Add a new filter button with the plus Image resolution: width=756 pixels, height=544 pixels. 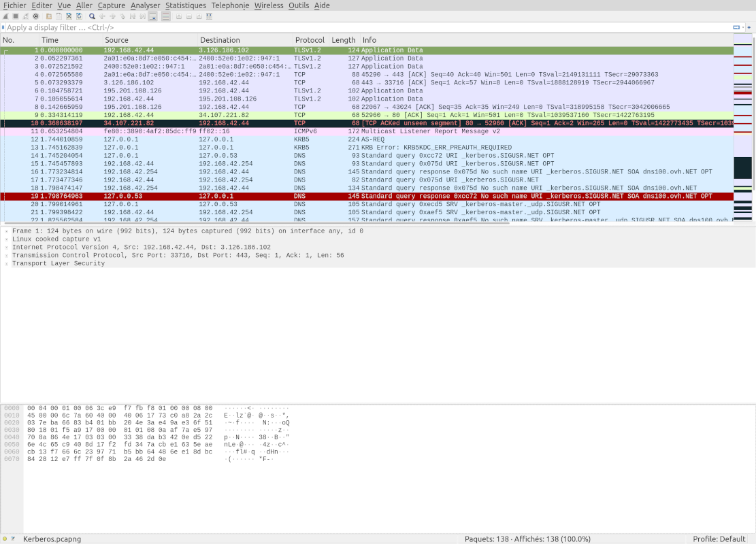[749, 28]
